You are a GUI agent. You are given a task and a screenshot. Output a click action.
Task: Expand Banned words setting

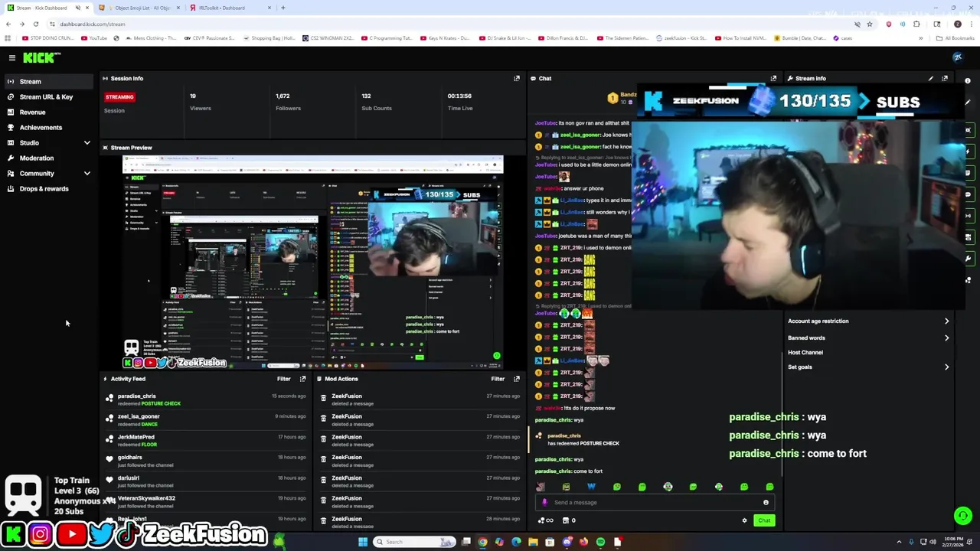(x=868, y=337)
